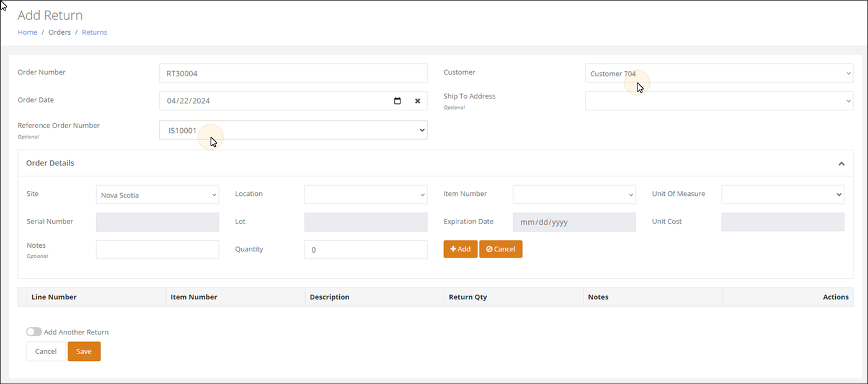Open the Item Number dropdown
The width and height of the screenshot is (868, 384).
pyautogui.click(x=574, y=194)
